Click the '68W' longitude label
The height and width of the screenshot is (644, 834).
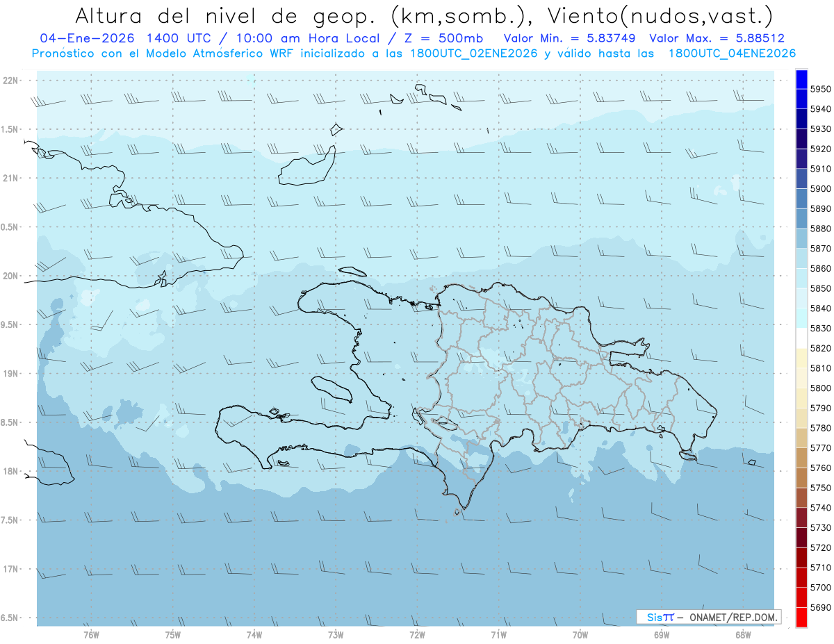743,634
